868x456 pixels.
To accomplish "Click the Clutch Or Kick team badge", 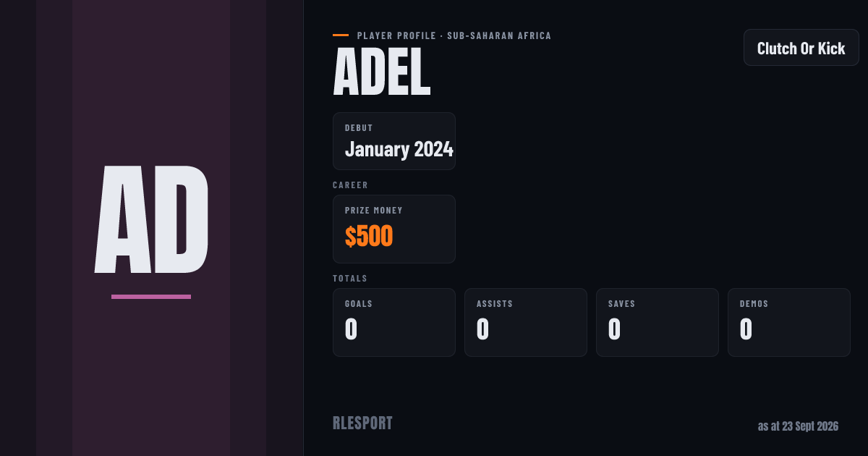I will tap(801, 48).
